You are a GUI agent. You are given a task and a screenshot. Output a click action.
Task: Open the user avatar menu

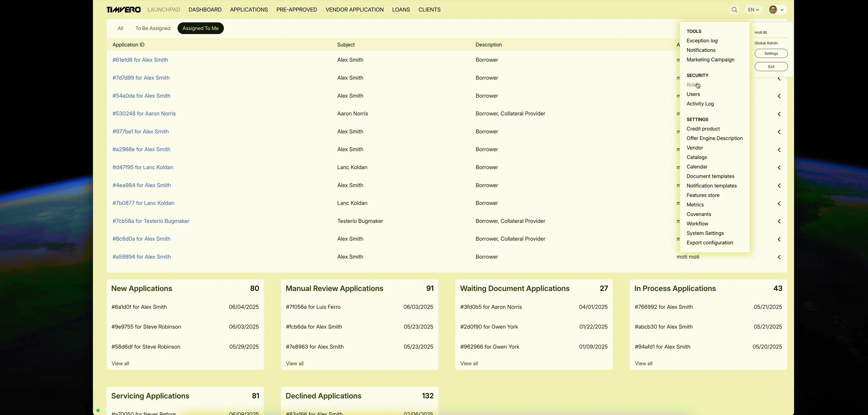[x=777, y=10]
